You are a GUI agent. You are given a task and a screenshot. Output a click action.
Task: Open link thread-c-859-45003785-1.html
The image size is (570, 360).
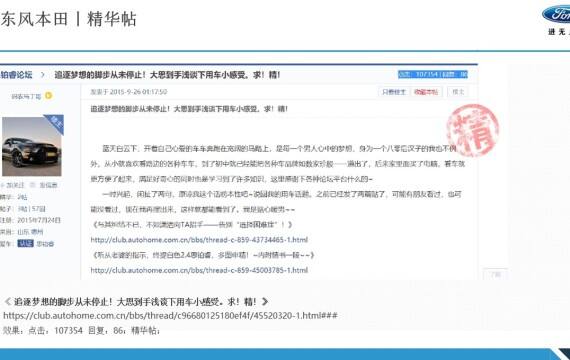point(199,270)
